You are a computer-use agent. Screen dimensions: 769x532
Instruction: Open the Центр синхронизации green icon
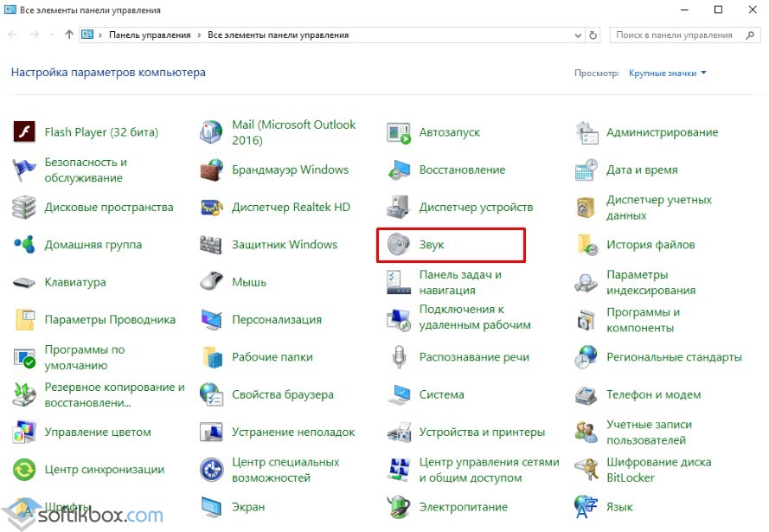(24, 469)
